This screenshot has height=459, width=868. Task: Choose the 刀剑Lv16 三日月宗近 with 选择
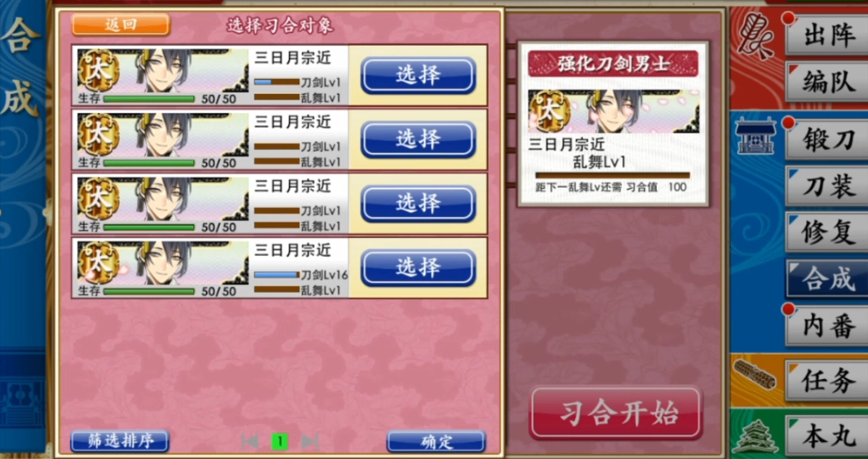pos(418,267)
